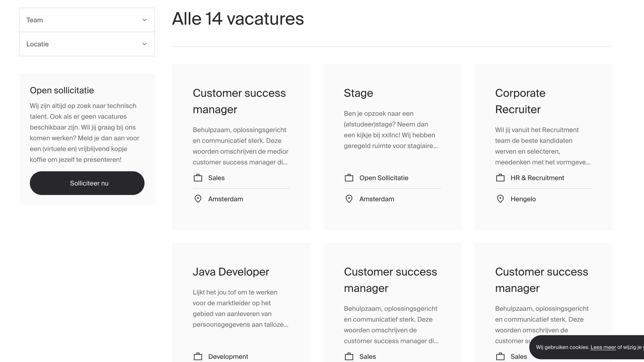Click the Sales briefcase icon on Customer success manager

point(198,178)
